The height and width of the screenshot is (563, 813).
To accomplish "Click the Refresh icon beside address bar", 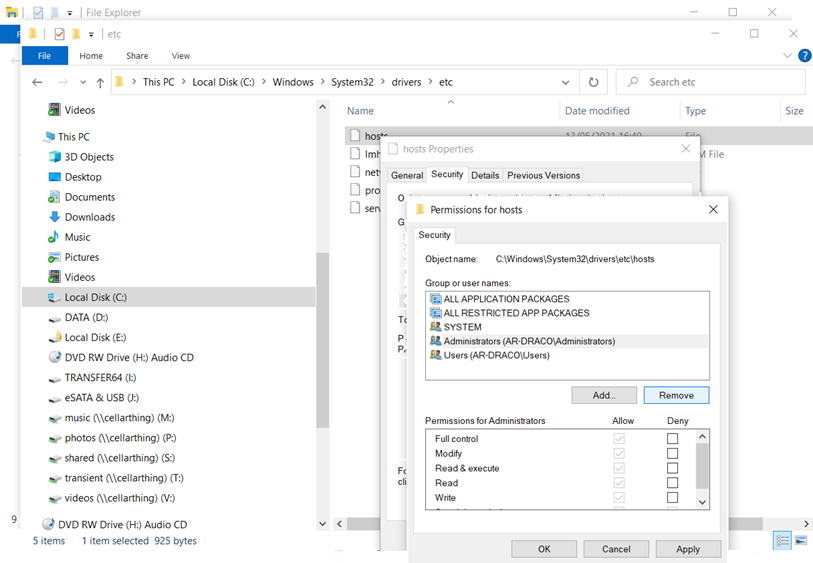I will (593, 82).
